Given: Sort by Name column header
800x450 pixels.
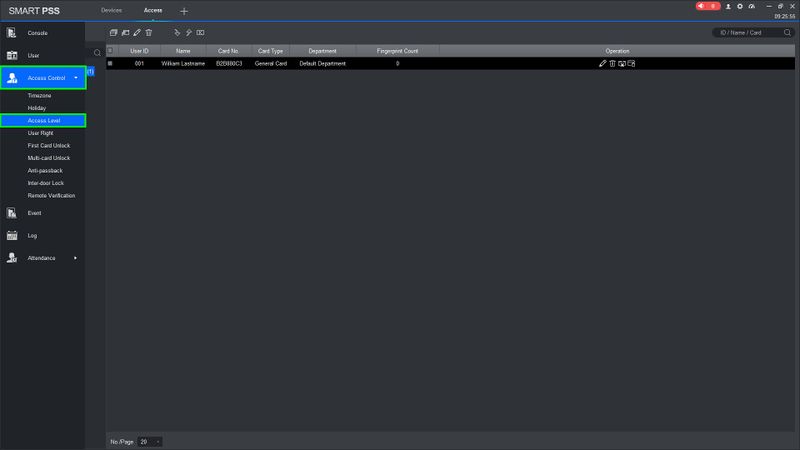Looking at the screenshot, I should coord(183,51).
